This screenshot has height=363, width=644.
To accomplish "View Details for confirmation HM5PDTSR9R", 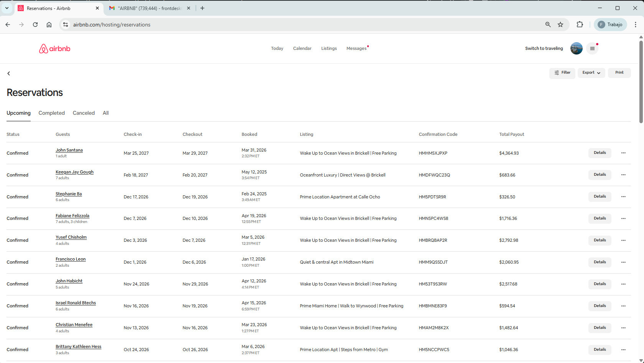I will (x=600, y=196).
